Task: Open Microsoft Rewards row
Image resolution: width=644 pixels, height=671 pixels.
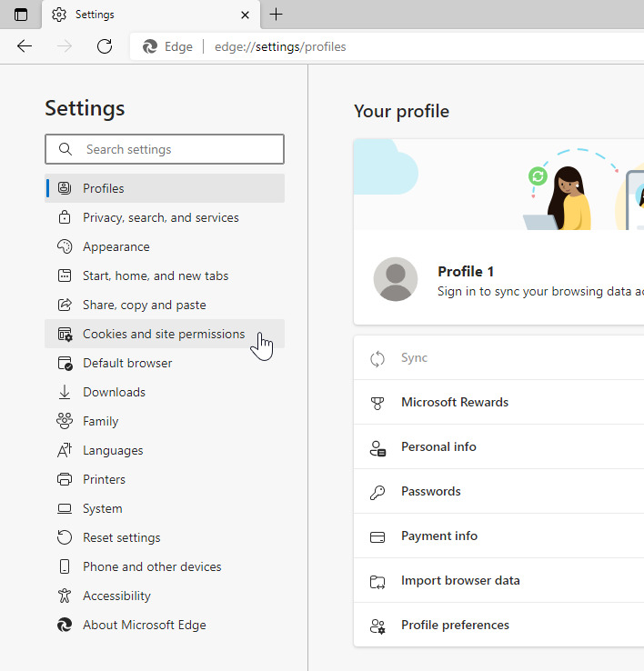Action: pyautogui.click(x=498, y=402)
